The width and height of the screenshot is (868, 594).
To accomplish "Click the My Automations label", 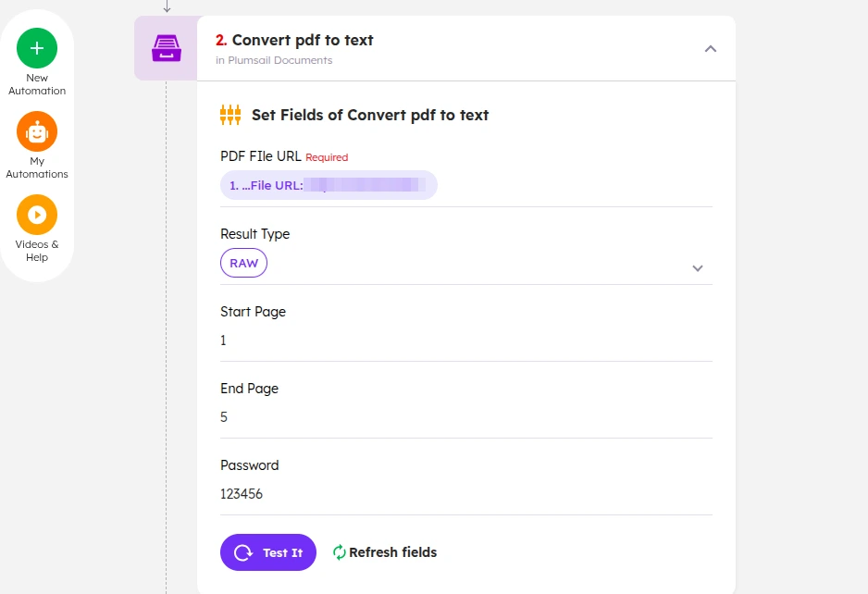I will point(37,167).
